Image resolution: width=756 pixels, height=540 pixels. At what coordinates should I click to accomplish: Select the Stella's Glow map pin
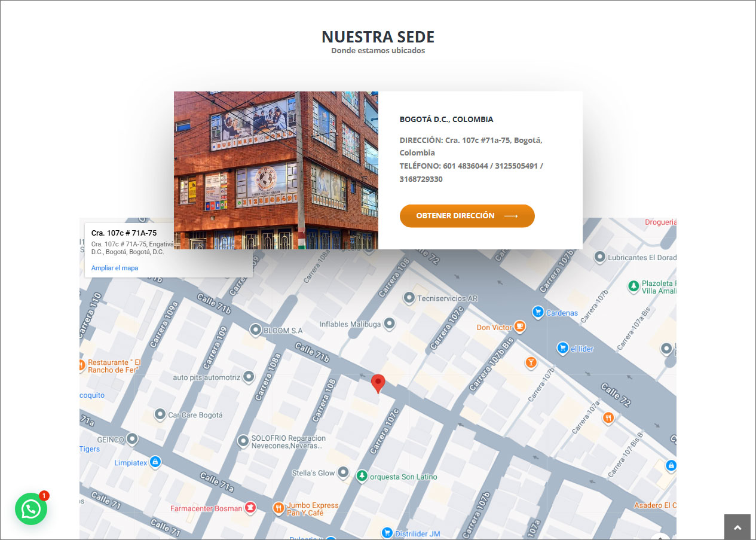pos(343,472)
